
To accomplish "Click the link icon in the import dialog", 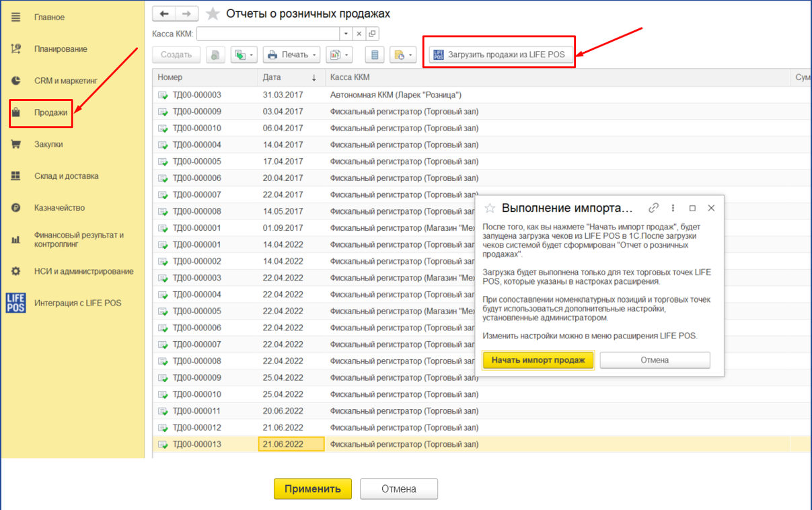I will click(653, 208).
